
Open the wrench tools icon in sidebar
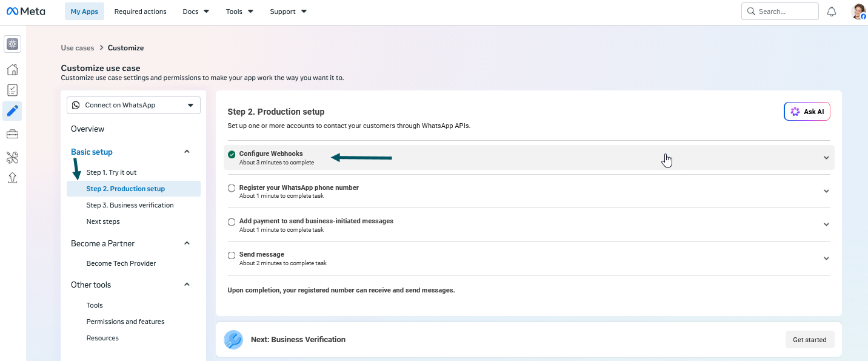click(12, 158)
